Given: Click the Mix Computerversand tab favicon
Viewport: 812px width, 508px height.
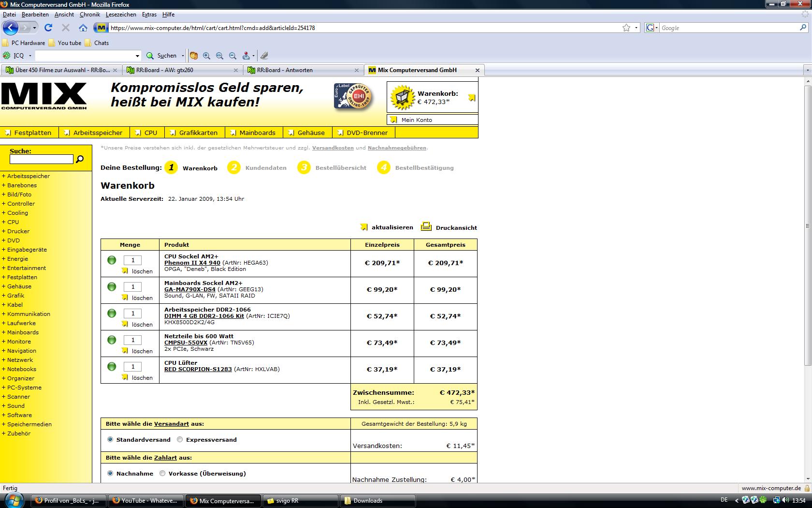Looking at the screenshot, I should point(372,70).
